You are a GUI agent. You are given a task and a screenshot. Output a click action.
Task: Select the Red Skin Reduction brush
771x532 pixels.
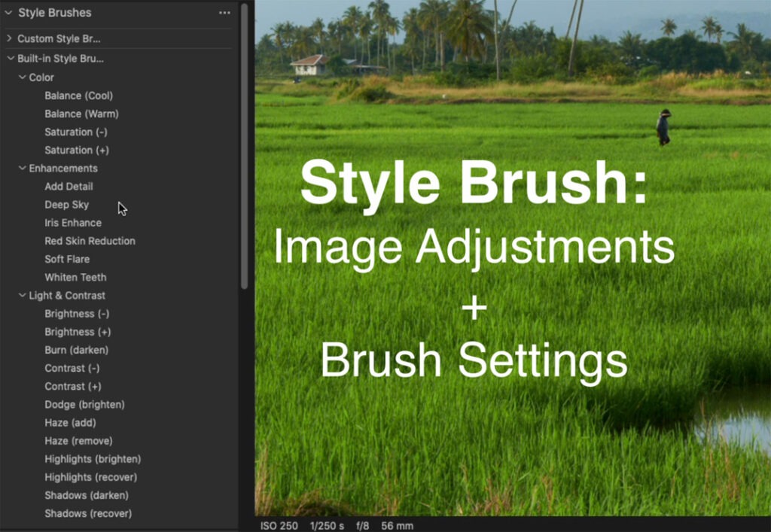tap(89, 241)
